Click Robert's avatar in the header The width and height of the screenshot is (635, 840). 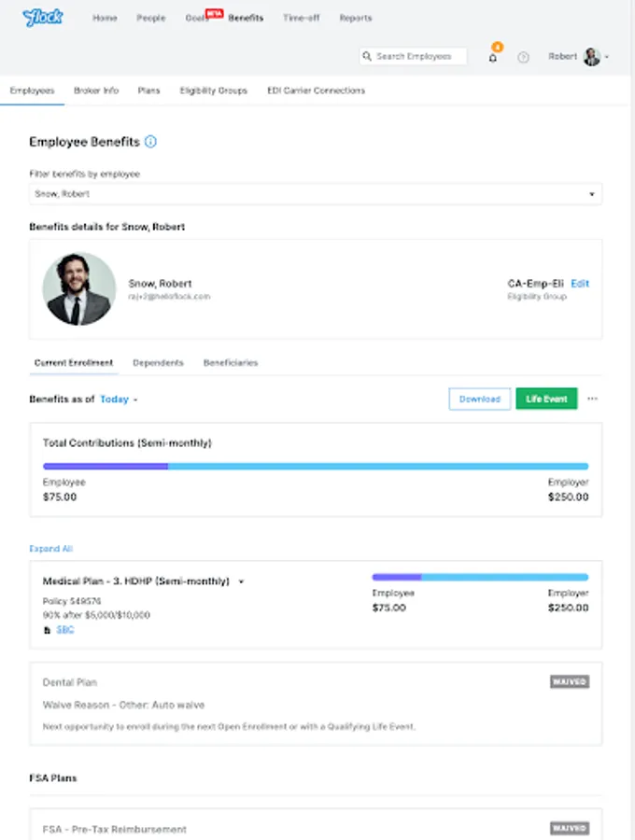click(x=591, y=57)
